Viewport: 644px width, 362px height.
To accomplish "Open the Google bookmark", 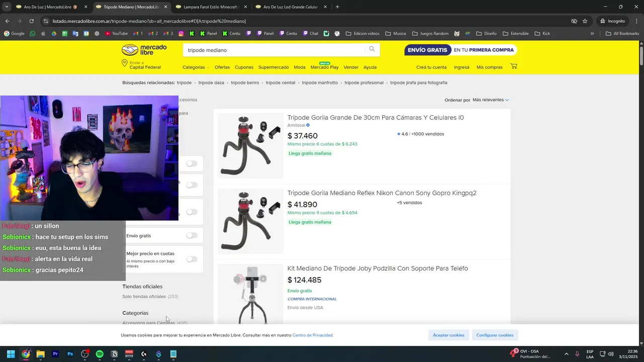I will tap(15, 34).
